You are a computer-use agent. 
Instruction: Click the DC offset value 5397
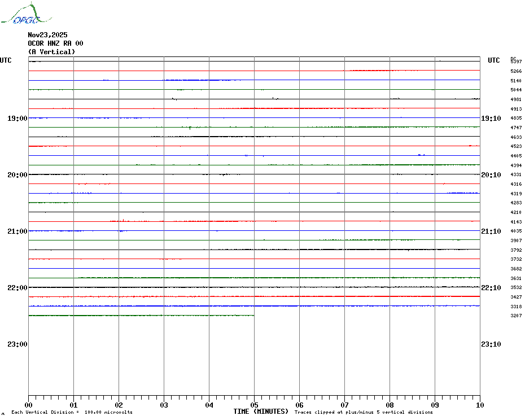click(515, 62)
